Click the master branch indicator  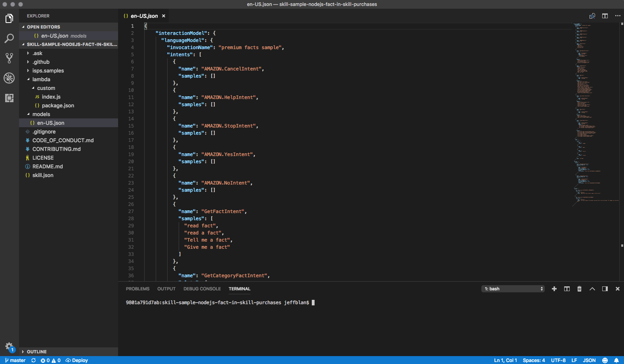(15, 360)
